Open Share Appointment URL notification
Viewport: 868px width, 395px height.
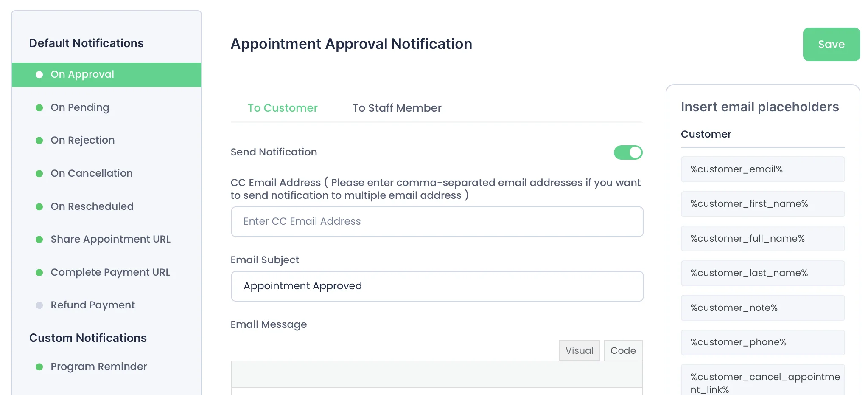[110, 240]
